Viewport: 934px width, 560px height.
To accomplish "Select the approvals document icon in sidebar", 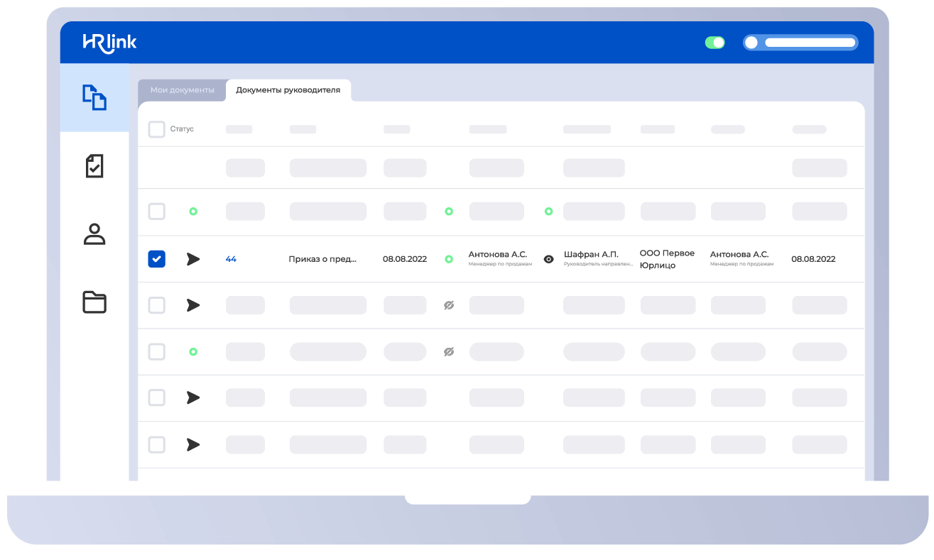I will click(x=96, y=165).
